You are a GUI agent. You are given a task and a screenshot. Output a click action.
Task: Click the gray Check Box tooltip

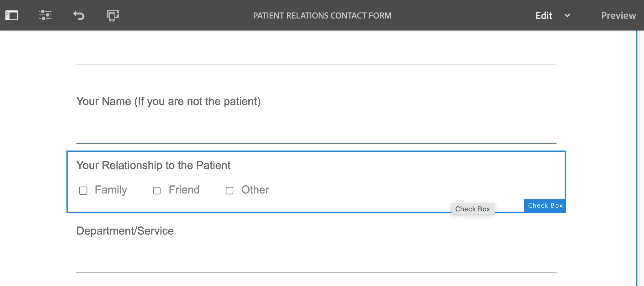pos(472,209)
